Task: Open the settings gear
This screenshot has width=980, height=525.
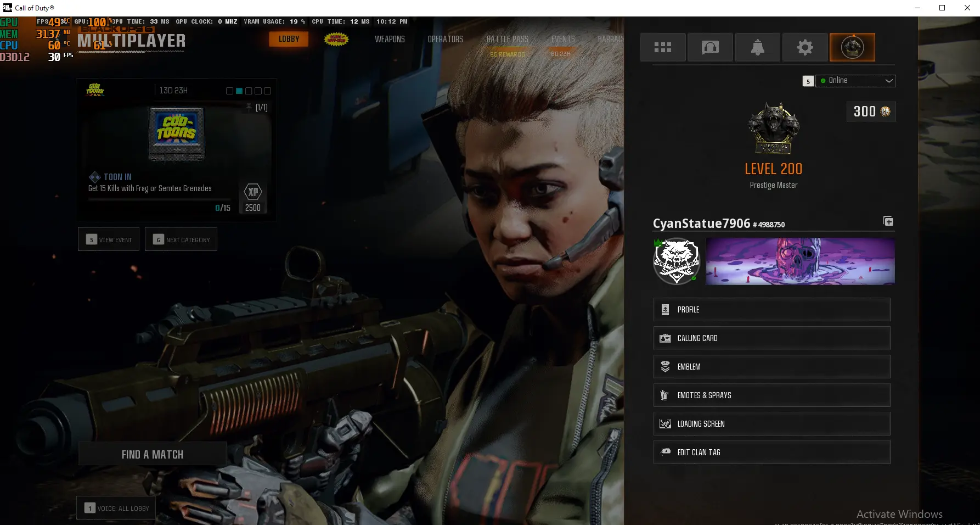Action: (805, 48)
